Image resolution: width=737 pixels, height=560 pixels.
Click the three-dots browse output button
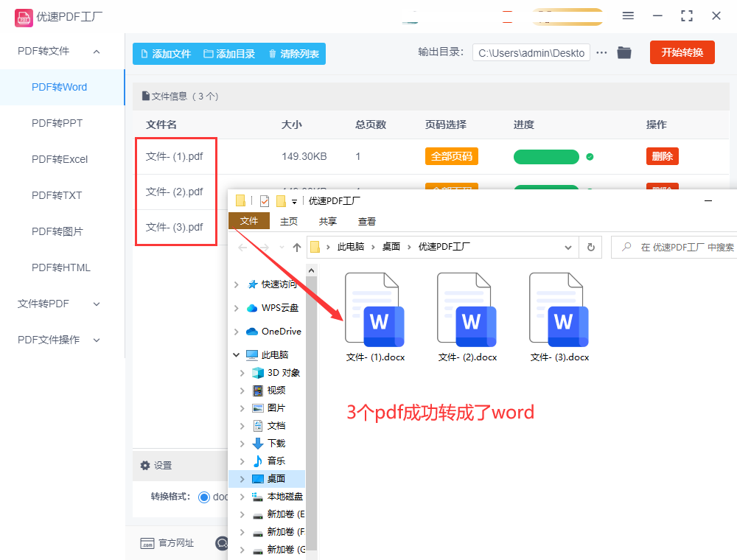[601, 52]
